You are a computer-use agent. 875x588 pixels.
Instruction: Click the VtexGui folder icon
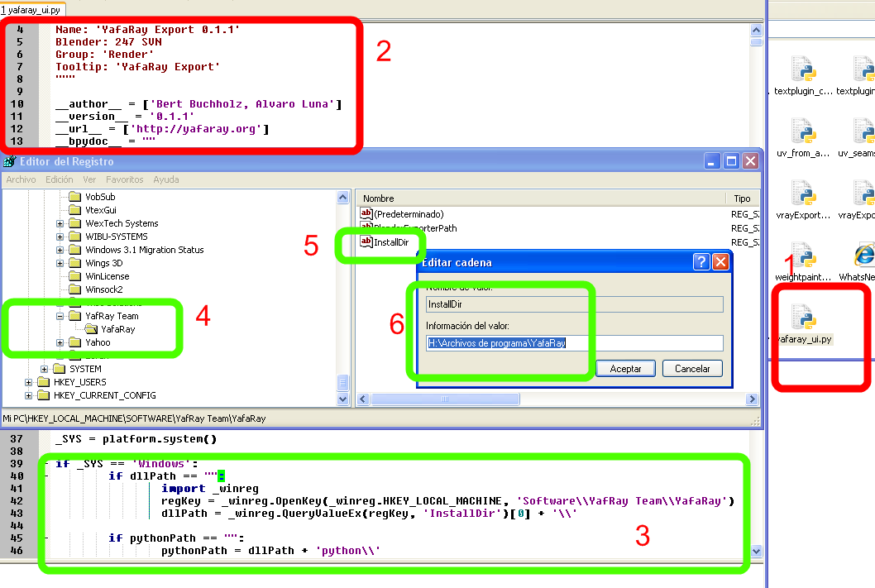pos(74,210)
